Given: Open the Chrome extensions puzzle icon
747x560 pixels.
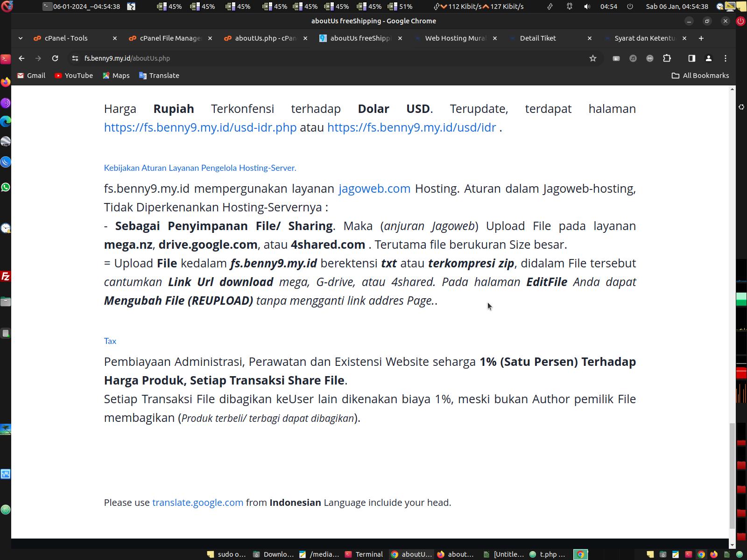Looking at the screenshot, I should pos(667,58).
